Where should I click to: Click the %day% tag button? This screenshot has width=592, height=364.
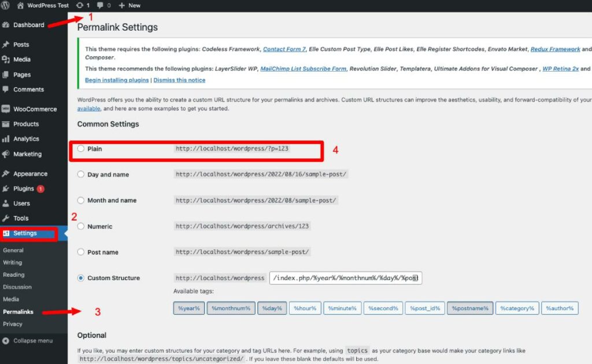[x=272, y=308]
